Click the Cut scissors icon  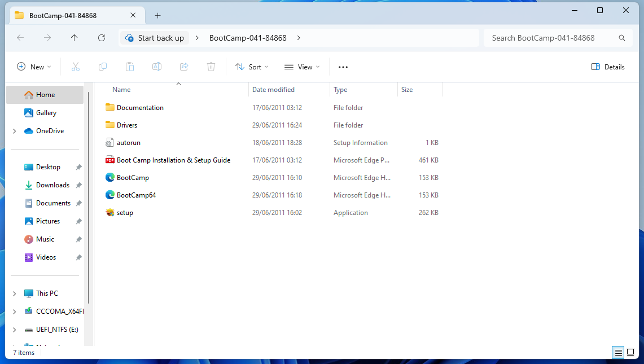(x=76, y=67)
